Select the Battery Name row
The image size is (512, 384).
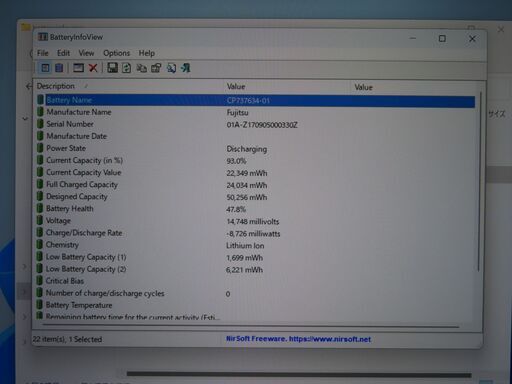tap(255, 100)
